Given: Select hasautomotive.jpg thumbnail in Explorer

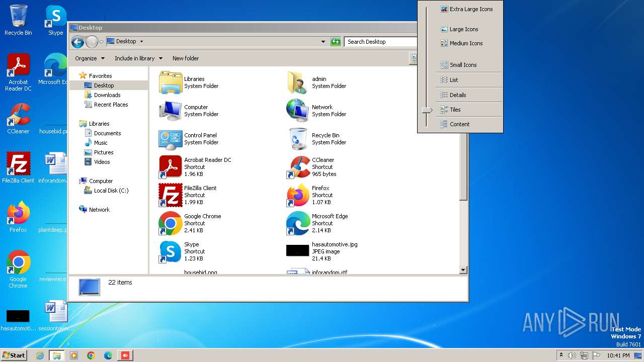Looking at the screenshot, I should pyautogui.click(x=297, y=250).
